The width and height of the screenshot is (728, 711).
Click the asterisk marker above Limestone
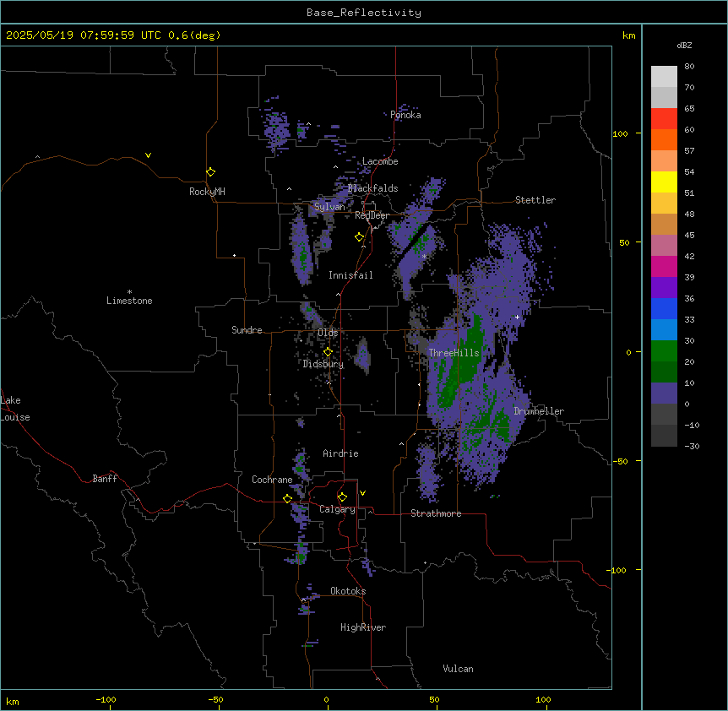pos(129,292)
